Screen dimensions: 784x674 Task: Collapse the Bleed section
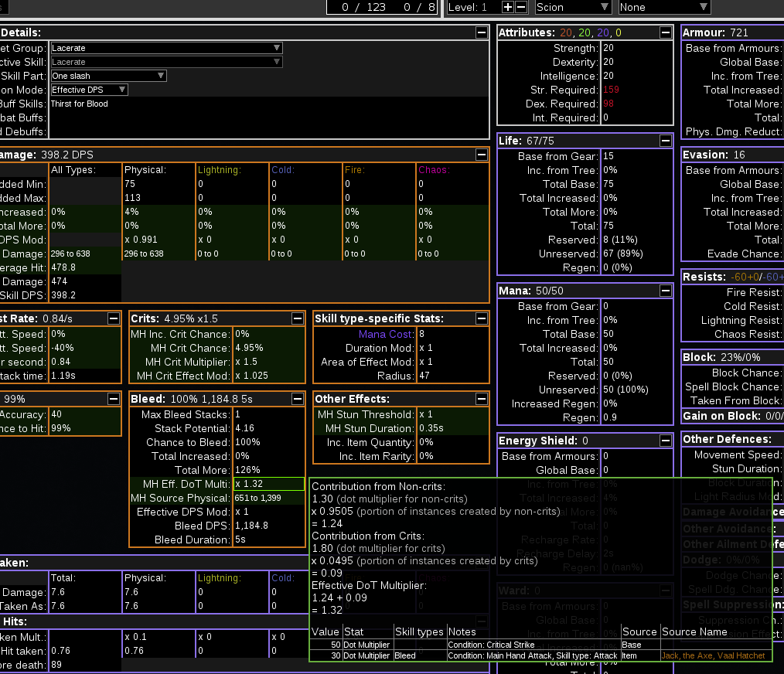[298, 399]
